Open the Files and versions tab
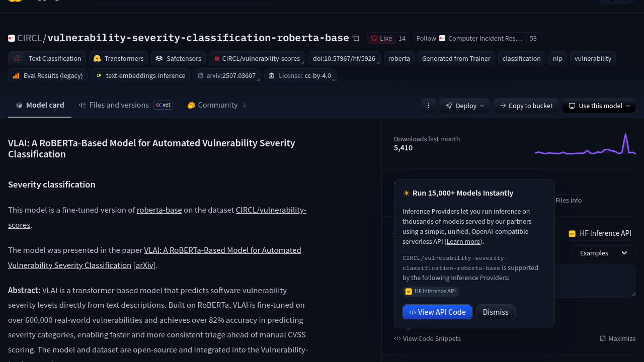 (126, 105)
